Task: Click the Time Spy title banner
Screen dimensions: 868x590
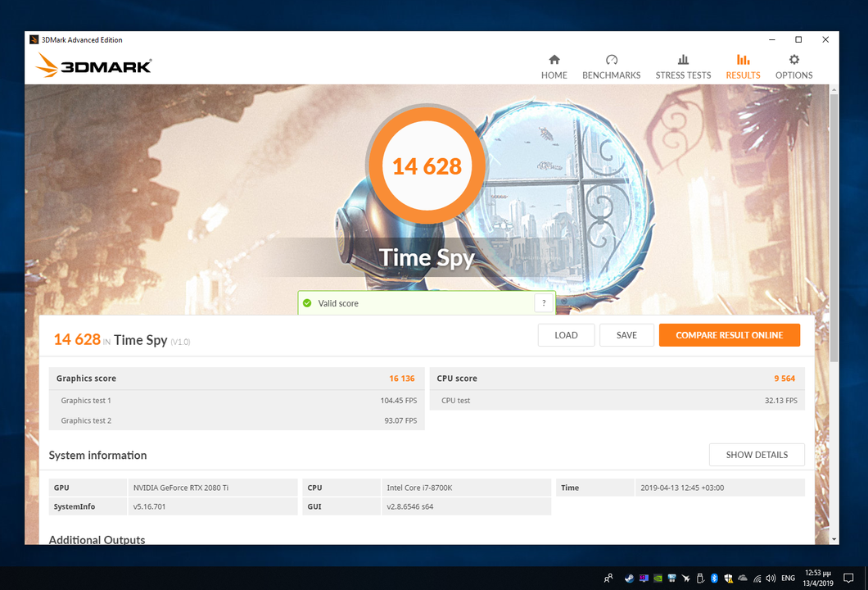Action: coord(427,257)
